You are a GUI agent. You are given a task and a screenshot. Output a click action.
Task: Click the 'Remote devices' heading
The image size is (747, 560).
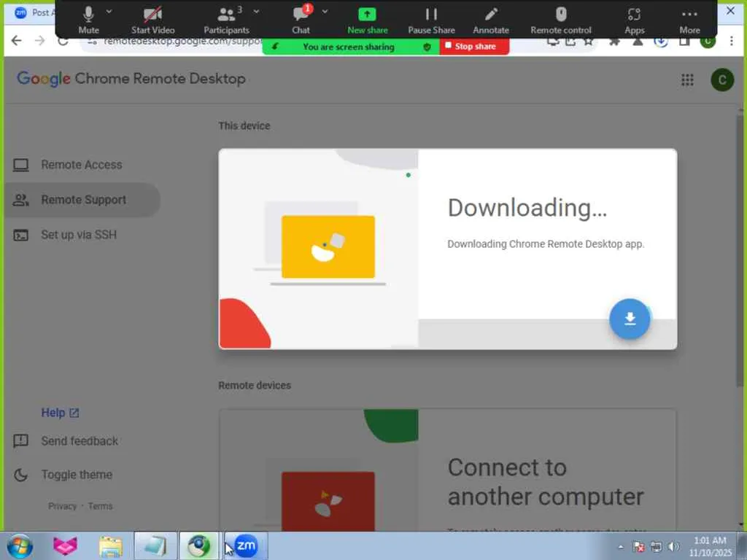[x=255, y=385]
